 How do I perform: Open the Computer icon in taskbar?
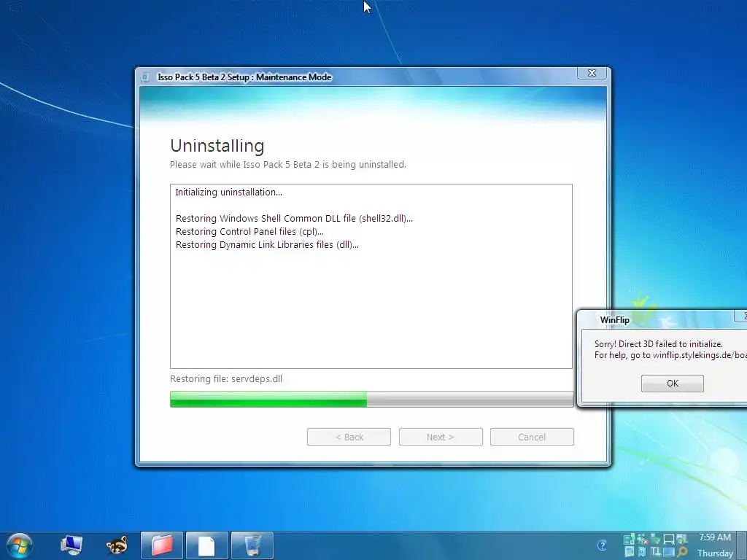71,545
